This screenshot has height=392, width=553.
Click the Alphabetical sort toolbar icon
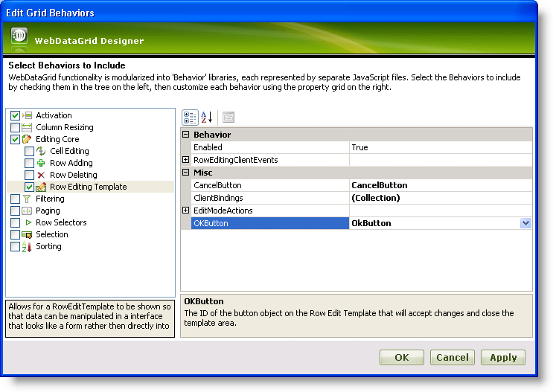207,118
